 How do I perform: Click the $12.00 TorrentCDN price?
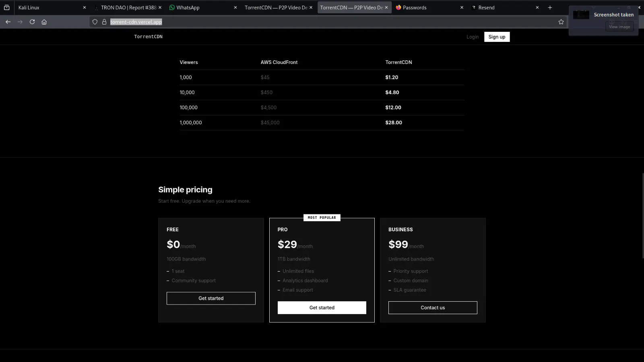click(393, 107)
